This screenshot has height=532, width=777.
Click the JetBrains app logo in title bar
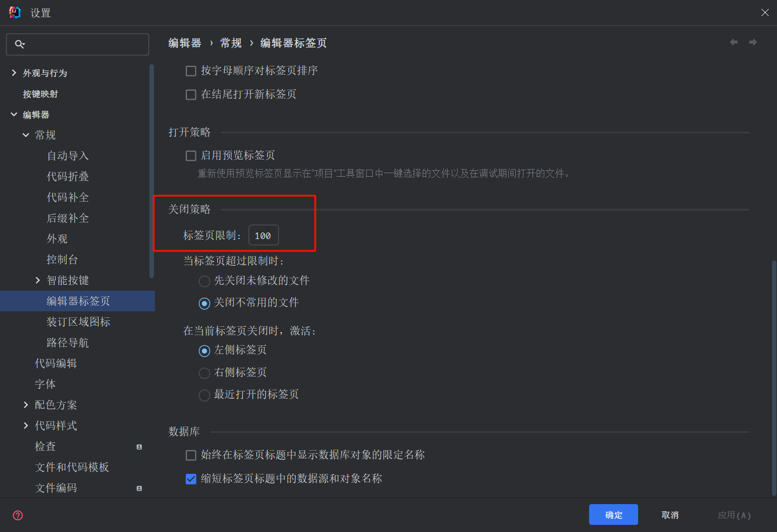[x=15, y=12]
